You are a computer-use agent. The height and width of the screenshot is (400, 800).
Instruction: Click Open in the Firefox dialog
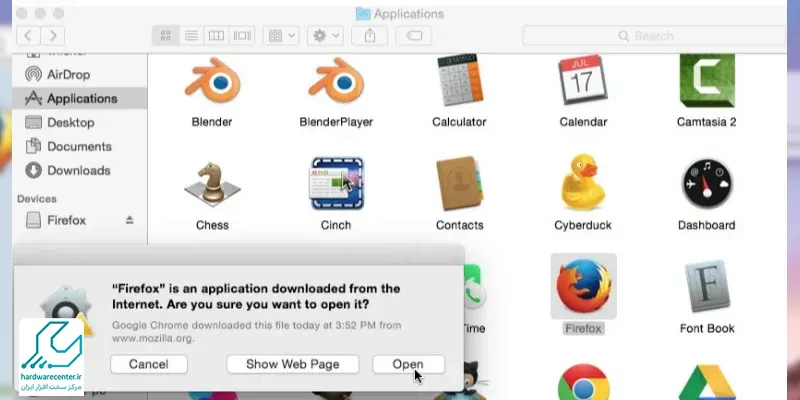pyautogui.click(x=408, y=364)
